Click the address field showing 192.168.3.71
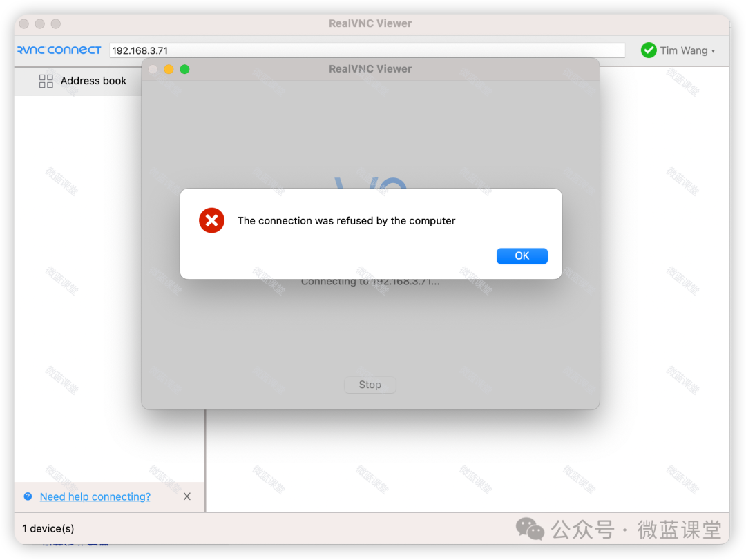 (x=367, y=50)
